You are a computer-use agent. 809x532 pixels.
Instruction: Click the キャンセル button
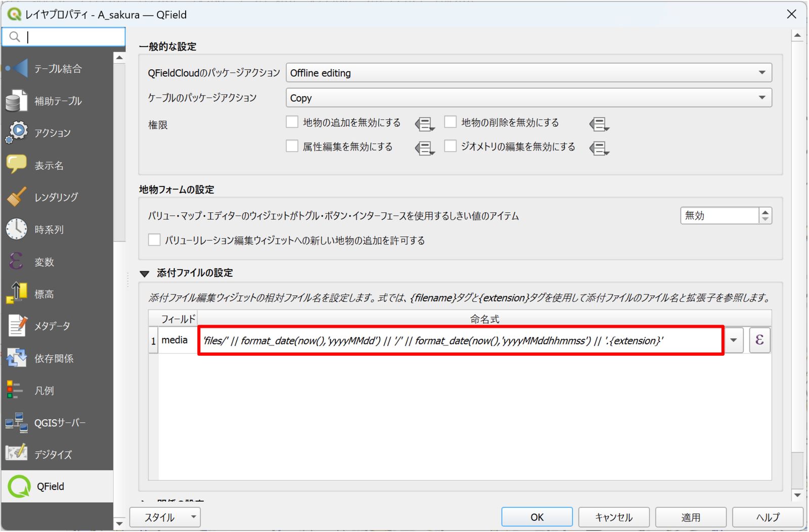tap(614, 517)
